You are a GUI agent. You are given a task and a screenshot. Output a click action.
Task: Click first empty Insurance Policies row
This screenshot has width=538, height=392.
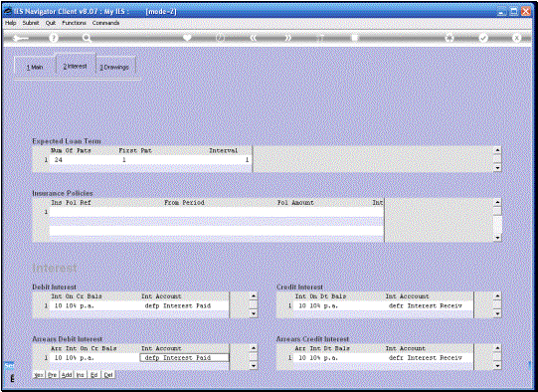(216, 212)
